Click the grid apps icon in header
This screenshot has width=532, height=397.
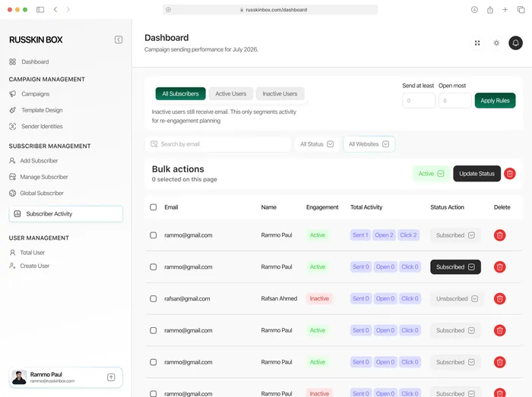477,43
